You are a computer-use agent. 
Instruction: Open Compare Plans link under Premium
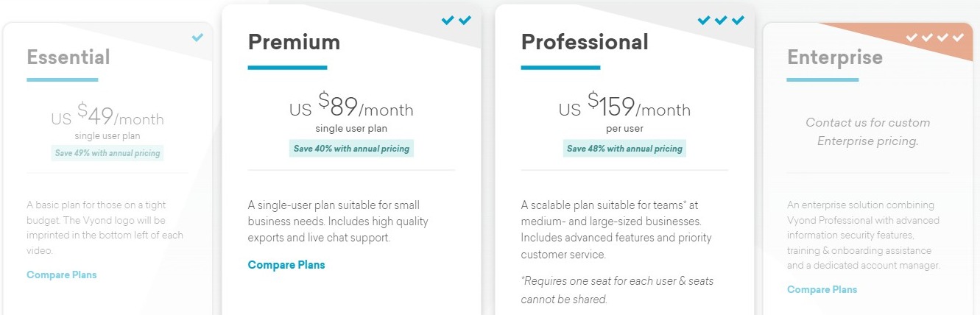[286, 265]
